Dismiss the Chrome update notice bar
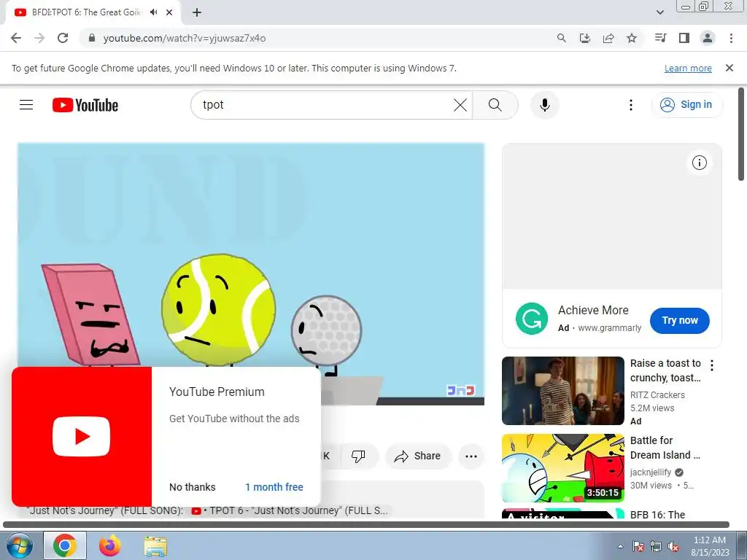Screen dimensions: 747x560 click(x=729, y=68)
